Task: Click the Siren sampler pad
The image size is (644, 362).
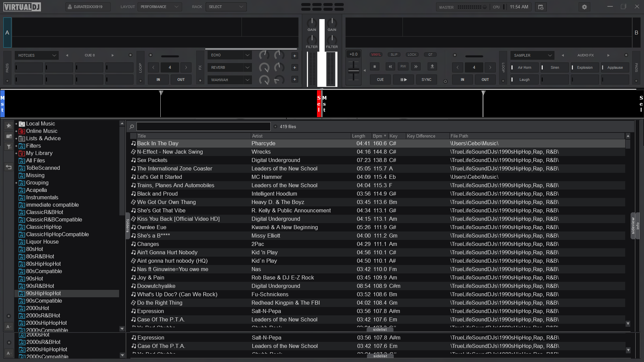Action: coord(555,67)
